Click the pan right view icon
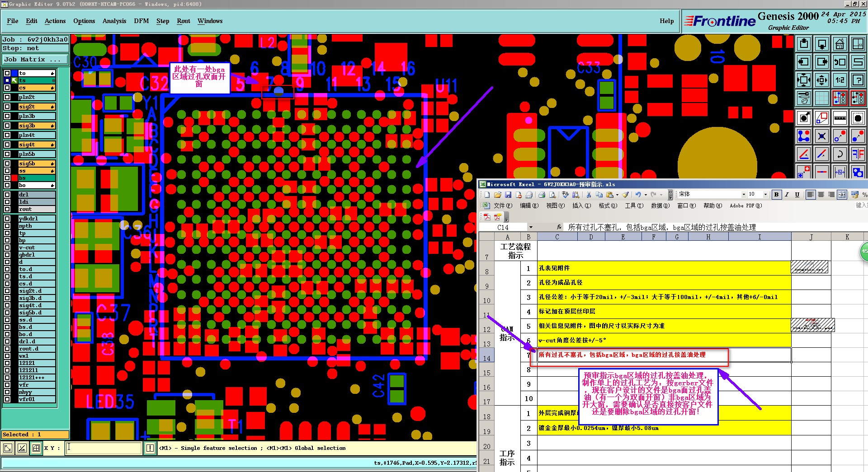The height and width of the screenshot is (472, 868). (822, 62)
